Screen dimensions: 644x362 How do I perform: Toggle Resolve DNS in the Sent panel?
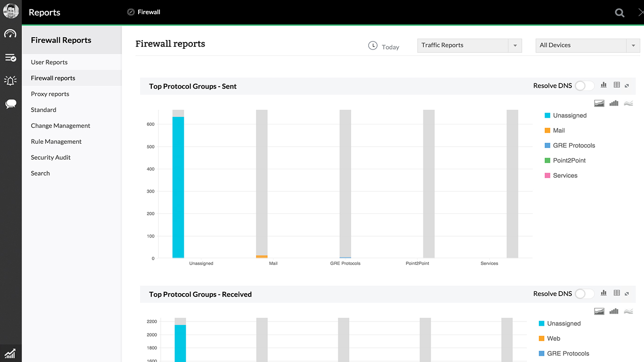coord(585,86)
